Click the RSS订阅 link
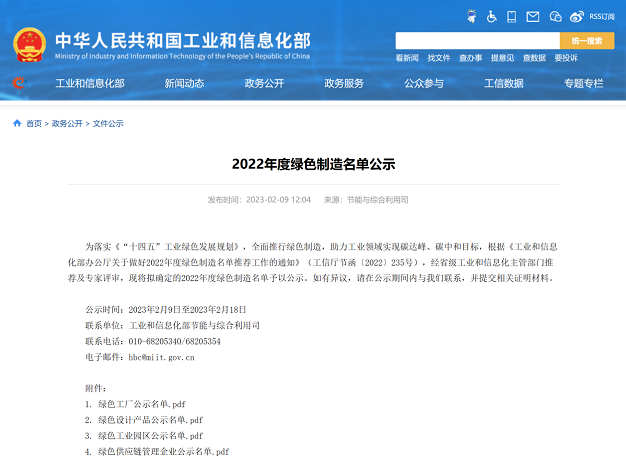 [x=602, y=17]
